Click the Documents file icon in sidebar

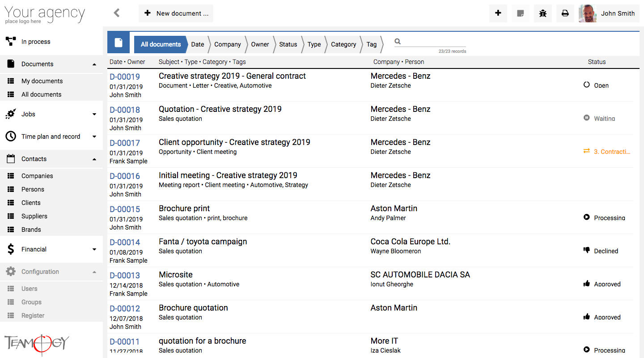pyautogui.click(x=11, y=64)
